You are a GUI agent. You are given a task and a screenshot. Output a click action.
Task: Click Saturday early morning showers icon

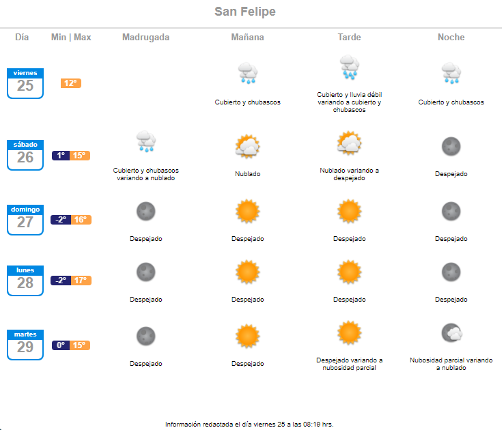pyautogui.click(x=146, y=141)
